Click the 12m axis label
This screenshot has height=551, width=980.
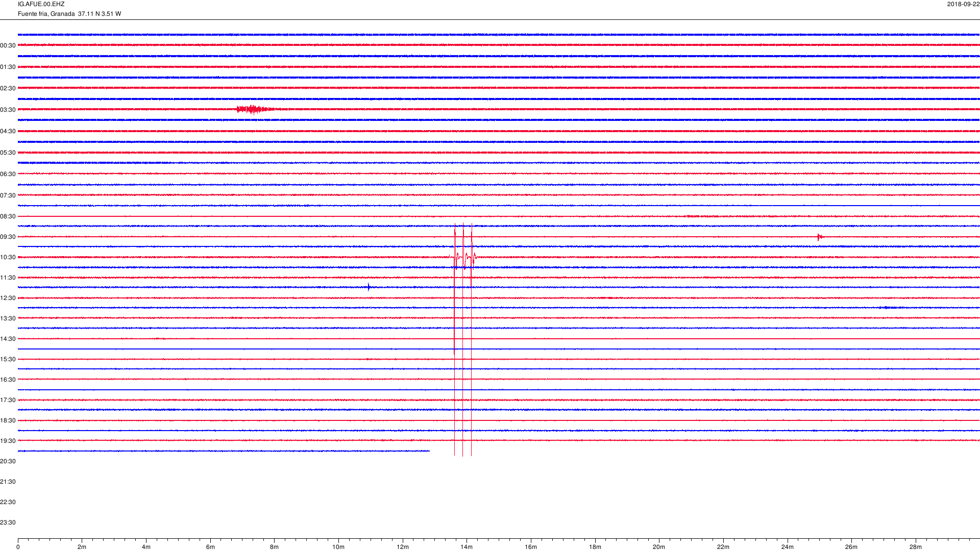pyautogui.click(x=403, y=547)
